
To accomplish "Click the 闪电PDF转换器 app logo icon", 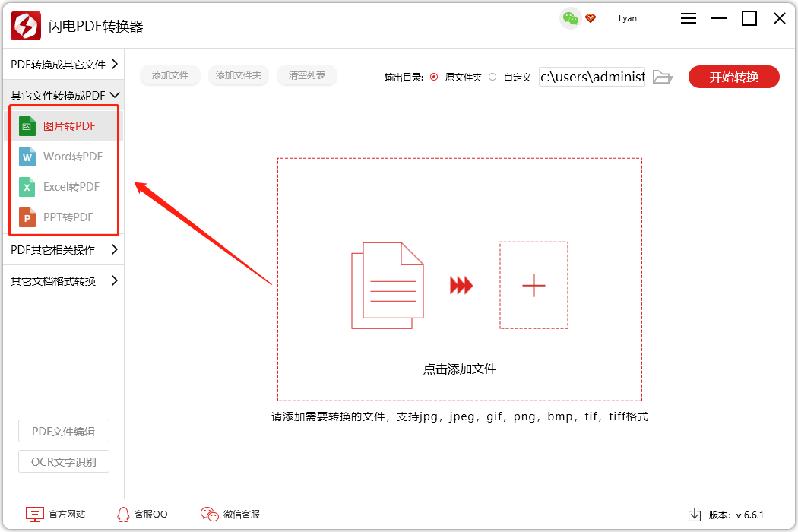I will tap(25, 25).
